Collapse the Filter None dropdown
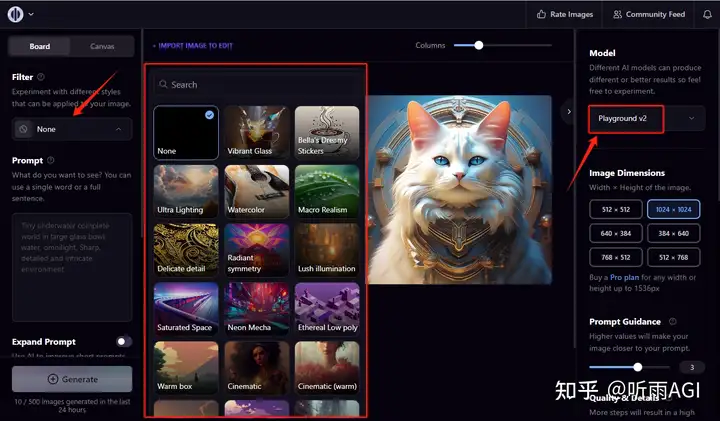 point(72,129)
